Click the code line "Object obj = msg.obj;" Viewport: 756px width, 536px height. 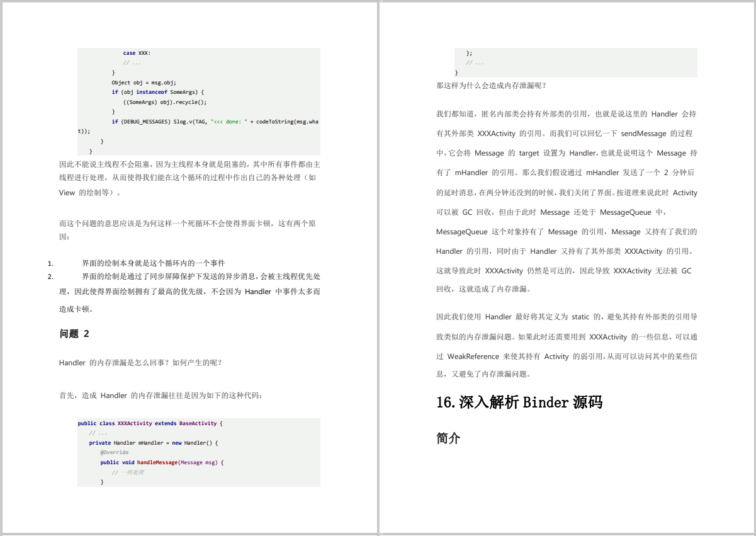(144, 82)
